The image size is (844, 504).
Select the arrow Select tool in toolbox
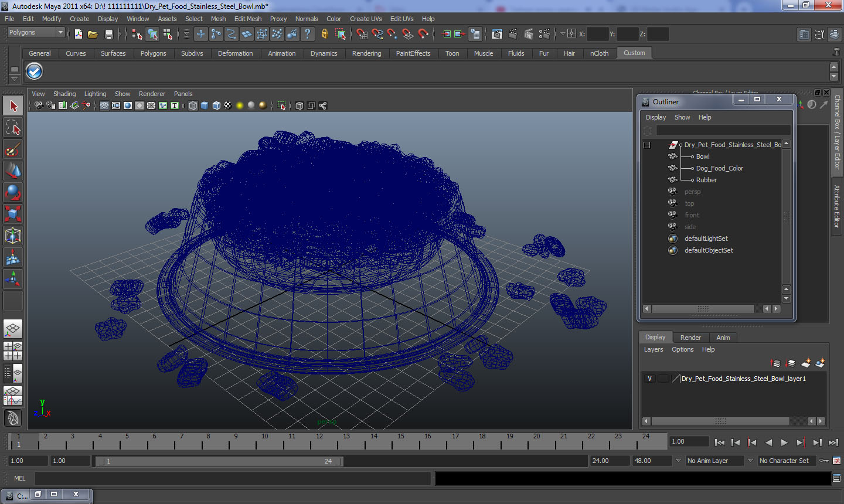(13, 106)
